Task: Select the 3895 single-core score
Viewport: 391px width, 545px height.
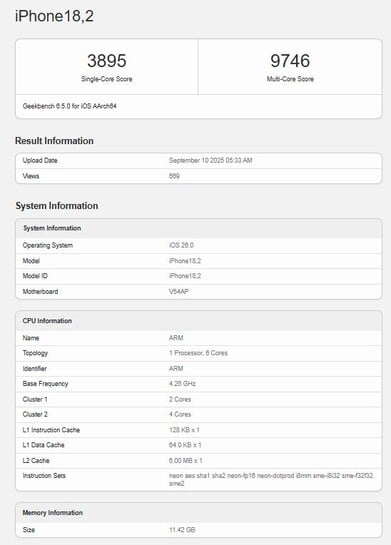Action: [107, 61]
